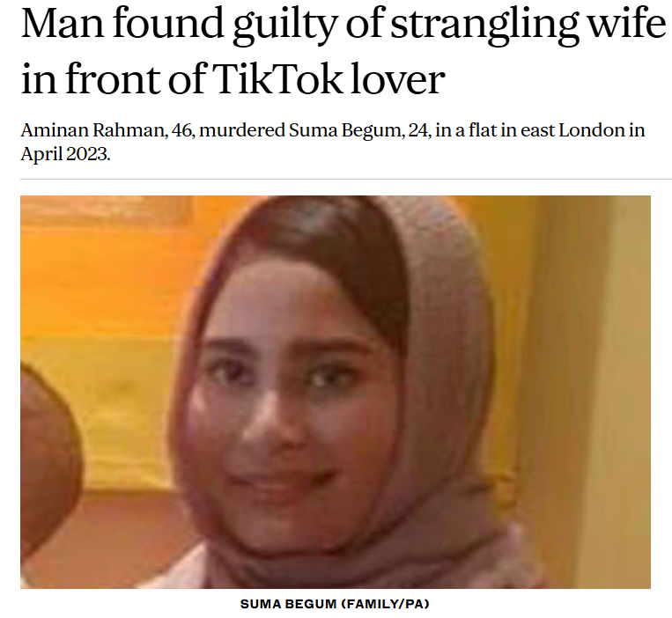The width and height of the screenshot is (672, 618).
Task: Select the headline word "strangling"
Action: [484, 26]
